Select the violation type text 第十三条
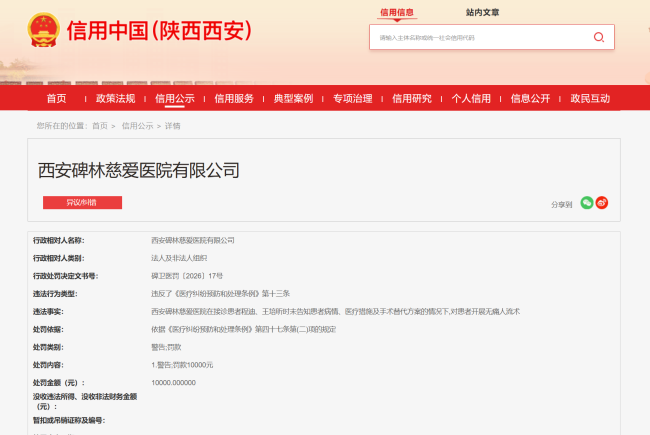Screen dimensions: 650x435 276,294
